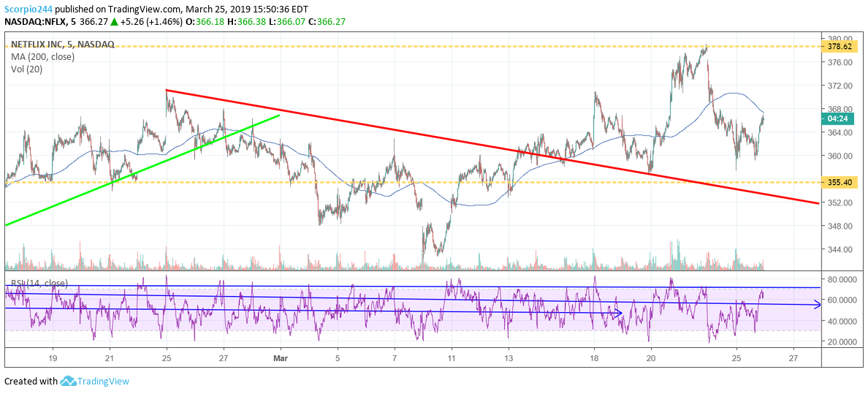Click the 376.00 price axis label
The height and width of the screenshot is (394, 868).
click(840, 63)
